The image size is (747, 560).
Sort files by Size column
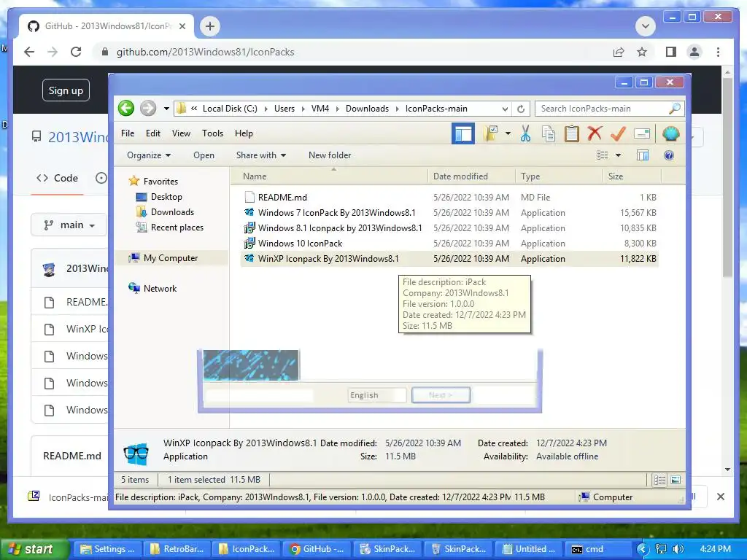tap(632, 176)
